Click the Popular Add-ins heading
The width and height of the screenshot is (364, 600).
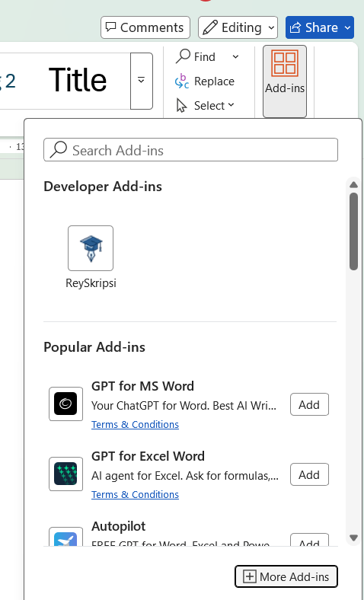coord(94,347)
